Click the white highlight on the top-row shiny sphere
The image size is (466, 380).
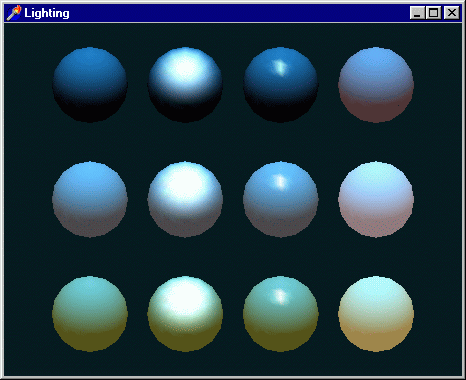click(184, 69)
